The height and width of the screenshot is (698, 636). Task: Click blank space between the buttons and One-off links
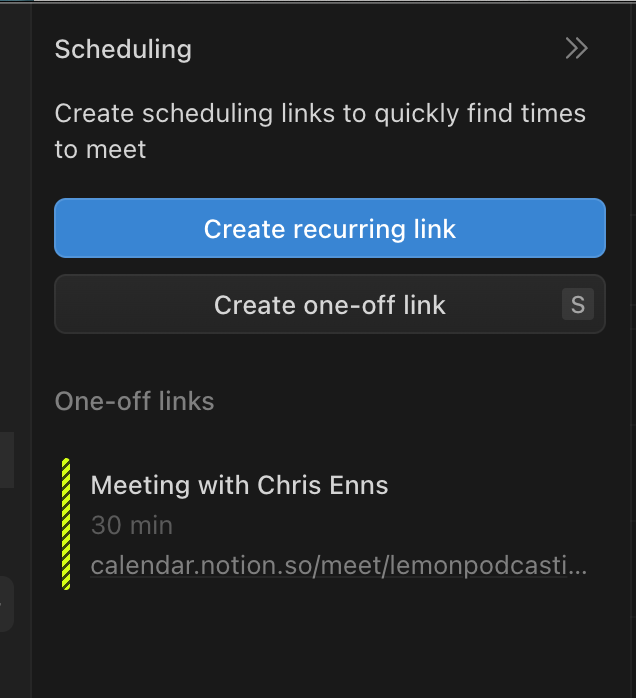(330, 360)
